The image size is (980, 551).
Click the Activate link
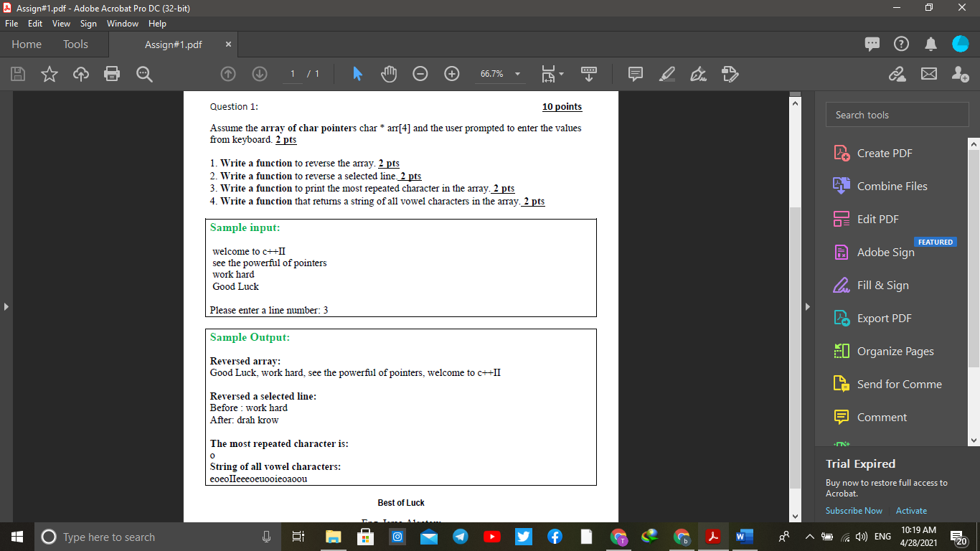(911, 511)
